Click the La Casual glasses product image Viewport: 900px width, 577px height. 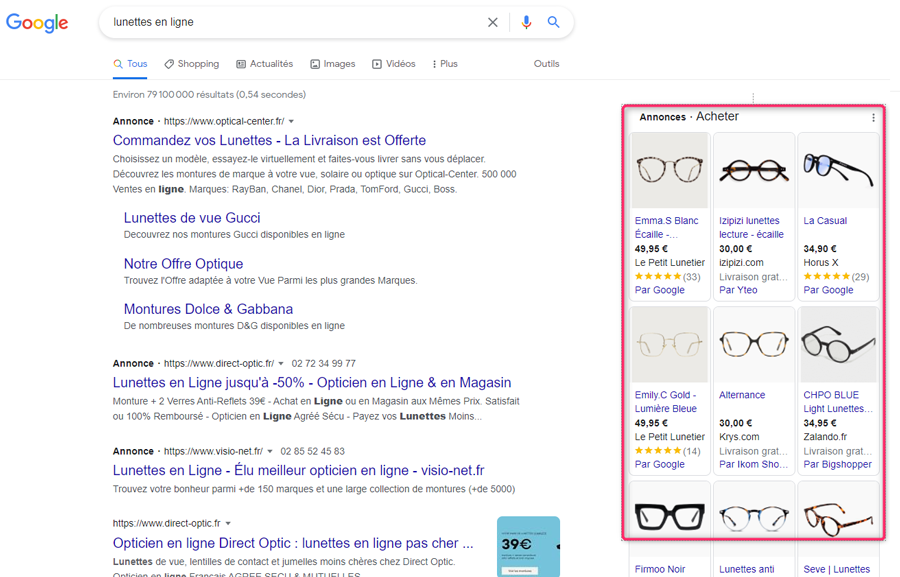(838, 171)
